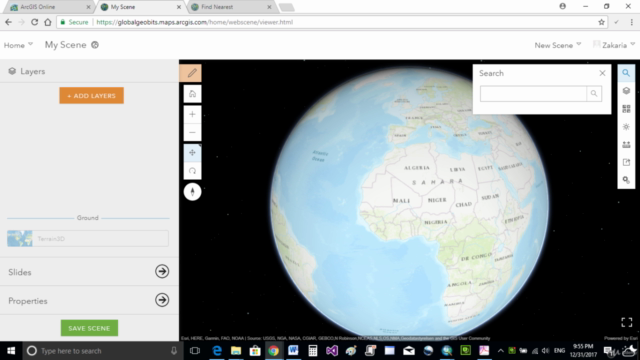Screen dimensions: 640x360
Task: Open the New Scene dropdown
Action: (558, 45)
